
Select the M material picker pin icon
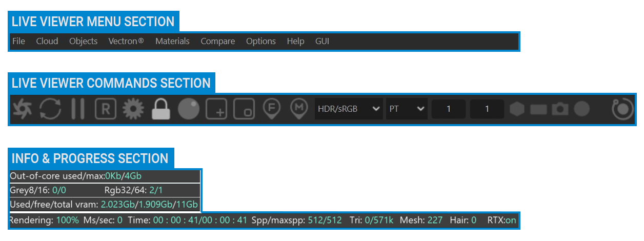click(x=299, y=109)
